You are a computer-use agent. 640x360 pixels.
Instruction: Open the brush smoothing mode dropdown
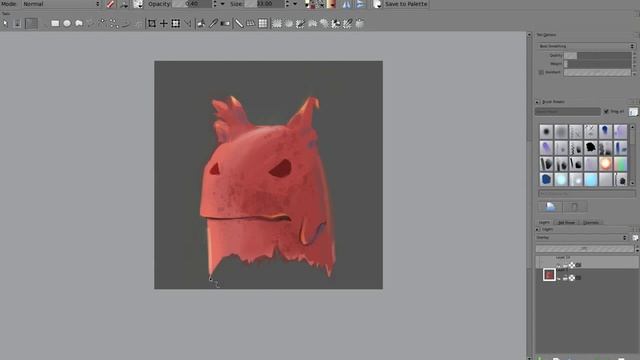click(586, 46)
